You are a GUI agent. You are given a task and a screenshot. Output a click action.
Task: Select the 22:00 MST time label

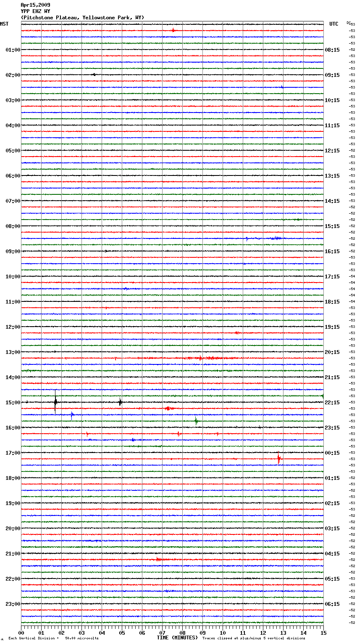13,579
